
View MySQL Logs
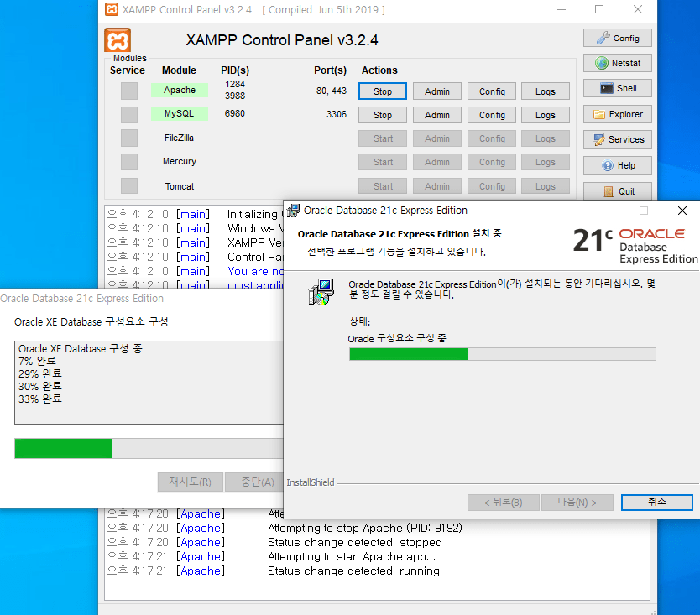pos(546,115)
